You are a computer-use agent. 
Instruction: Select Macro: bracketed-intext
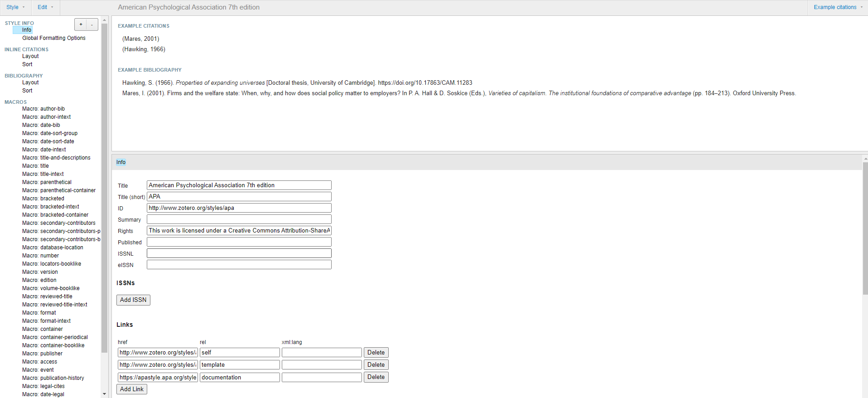(51, 207)
